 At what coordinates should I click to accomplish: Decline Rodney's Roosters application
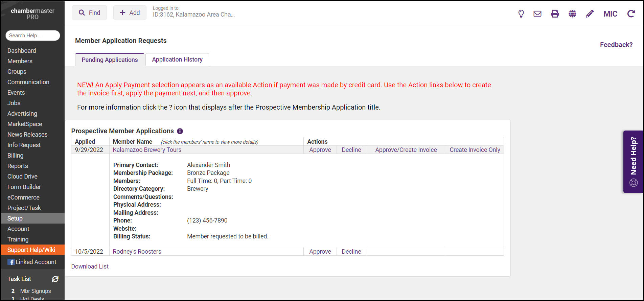[x=351, y=252]
